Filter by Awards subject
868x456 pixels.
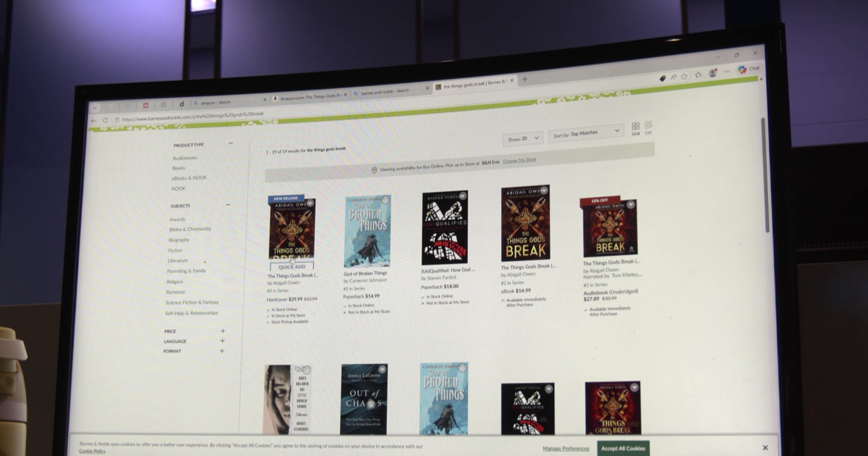click(177, 219)
